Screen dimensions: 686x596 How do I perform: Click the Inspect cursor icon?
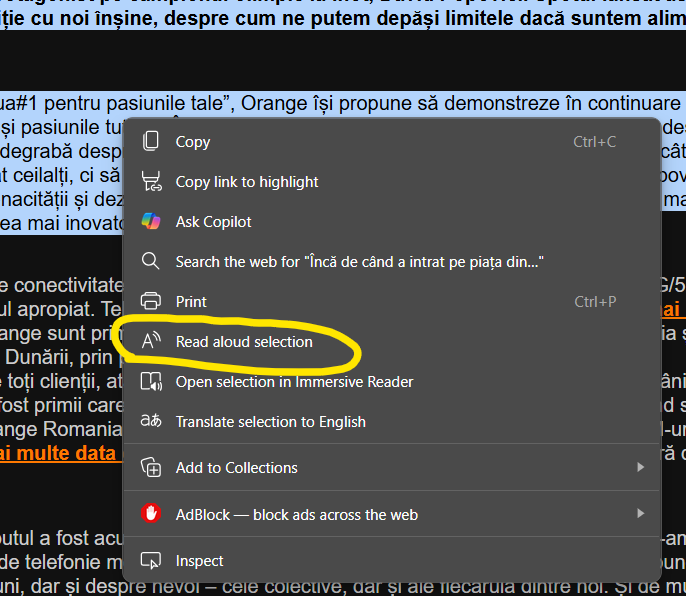click(x=151, y=561)
